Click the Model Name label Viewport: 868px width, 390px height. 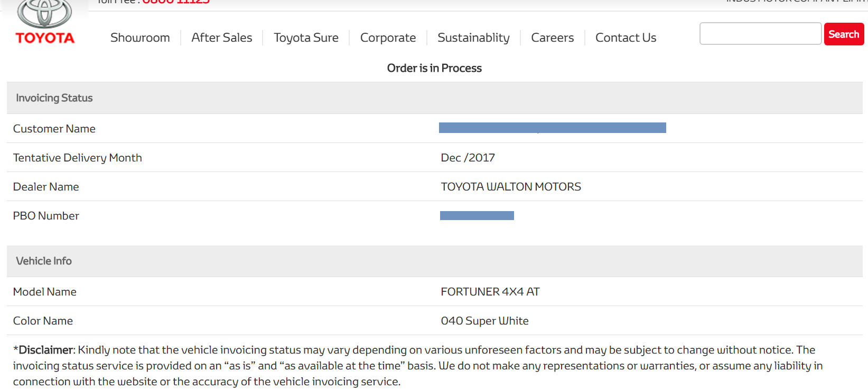pyautogui.click(x=45, y=292)
